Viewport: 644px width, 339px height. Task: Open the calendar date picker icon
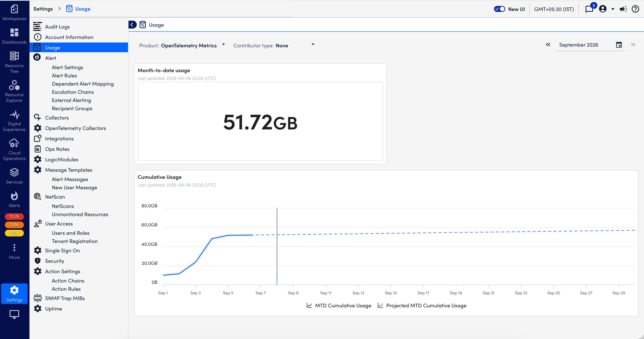tap(619, 45)
